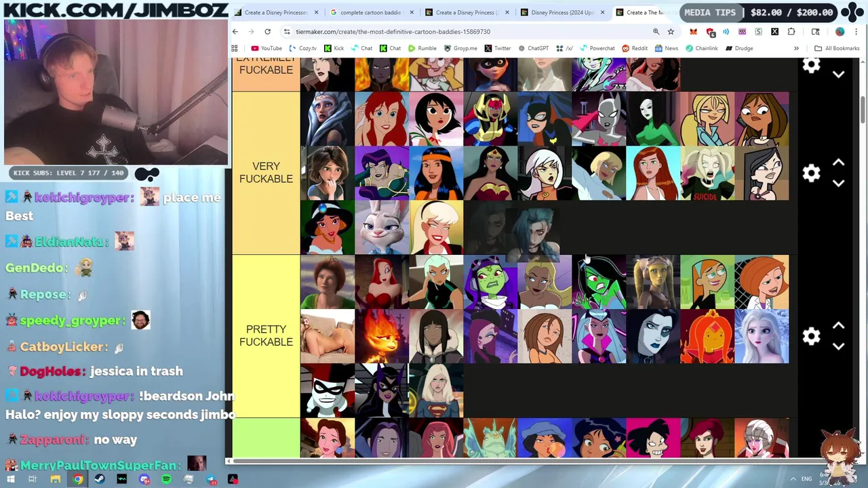
Task: Open Spotify from the taskbar
Action: (x=166, y=479)
